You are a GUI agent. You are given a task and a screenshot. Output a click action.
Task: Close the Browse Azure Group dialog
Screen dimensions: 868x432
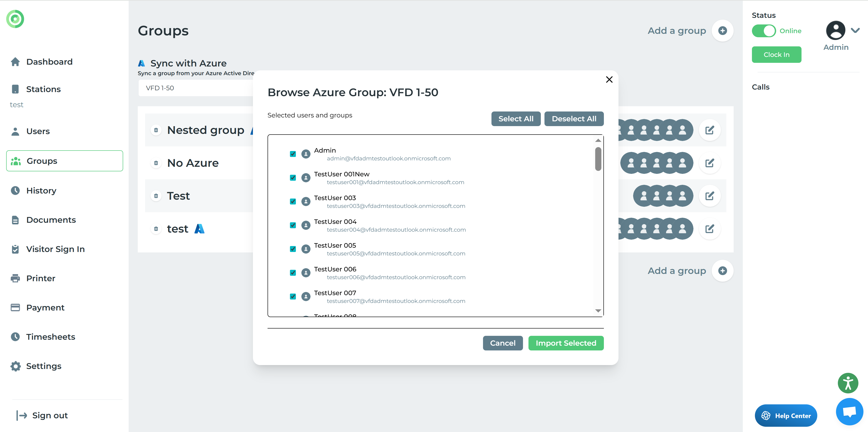[609, 80]
